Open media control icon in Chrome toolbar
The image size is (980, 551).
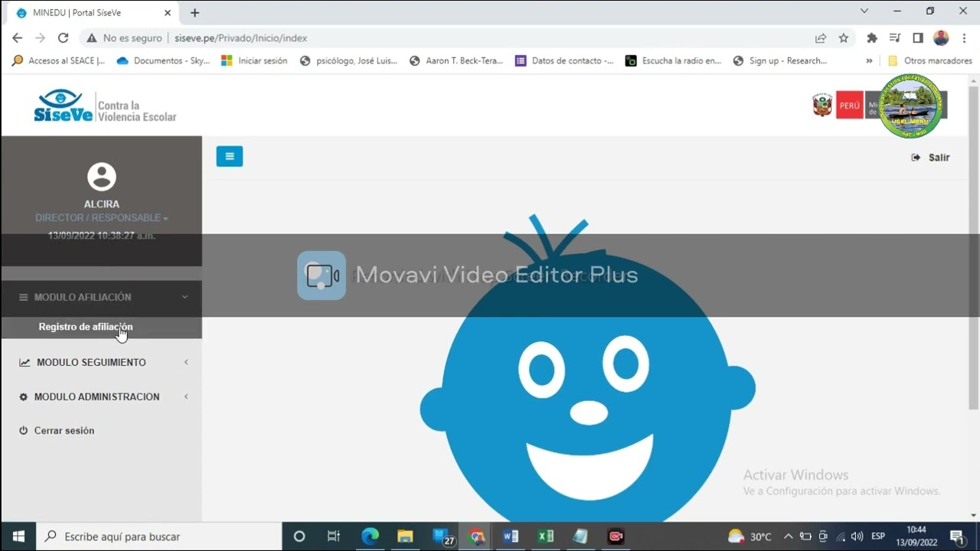coord(894,37)
